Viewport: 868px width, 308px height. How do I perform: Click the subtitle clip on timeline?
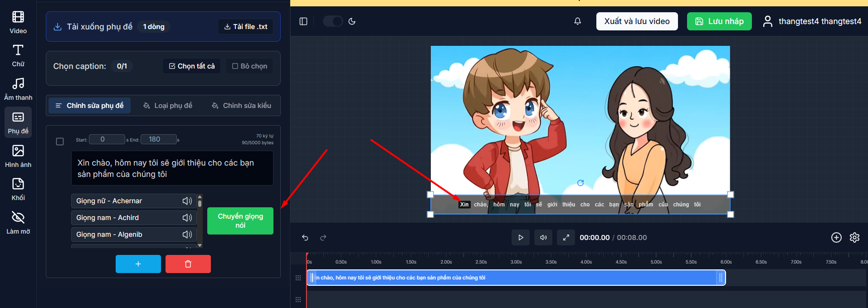(516, 278)
